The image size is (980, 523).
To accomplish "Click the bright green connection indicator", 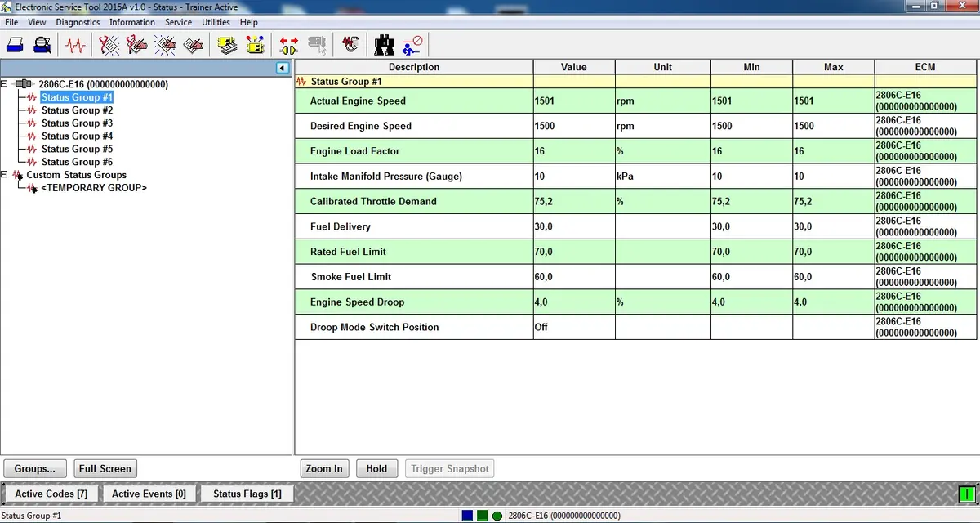I will [x=967, y=494].
